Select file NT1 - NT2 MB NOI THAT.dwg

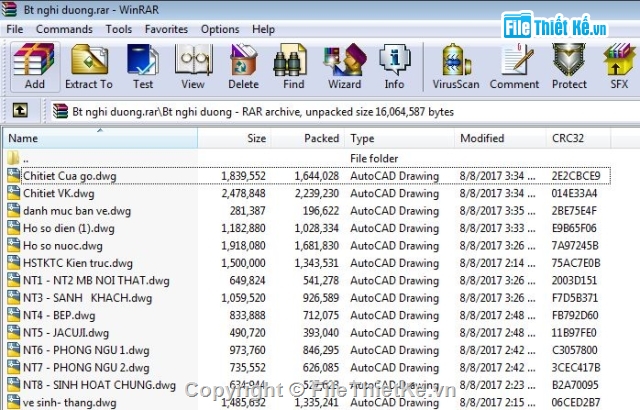pos(96,281)
